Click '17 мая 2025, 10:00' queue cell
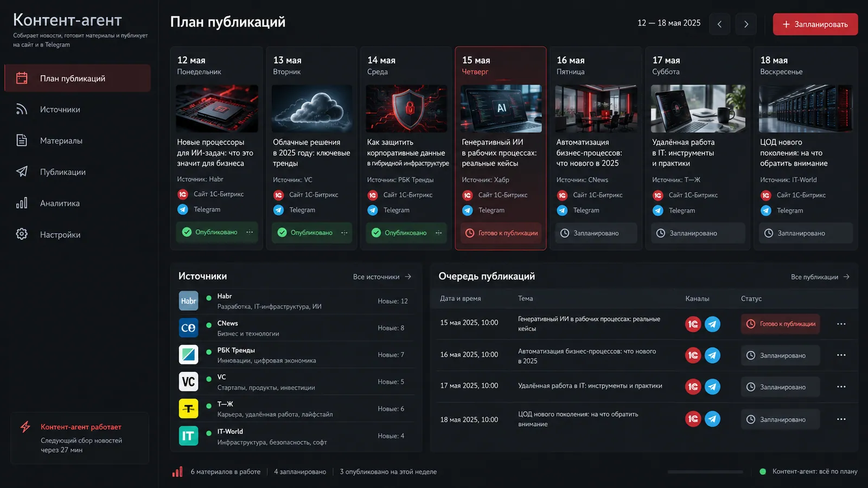The image size is (868, 488). point(469,386)
